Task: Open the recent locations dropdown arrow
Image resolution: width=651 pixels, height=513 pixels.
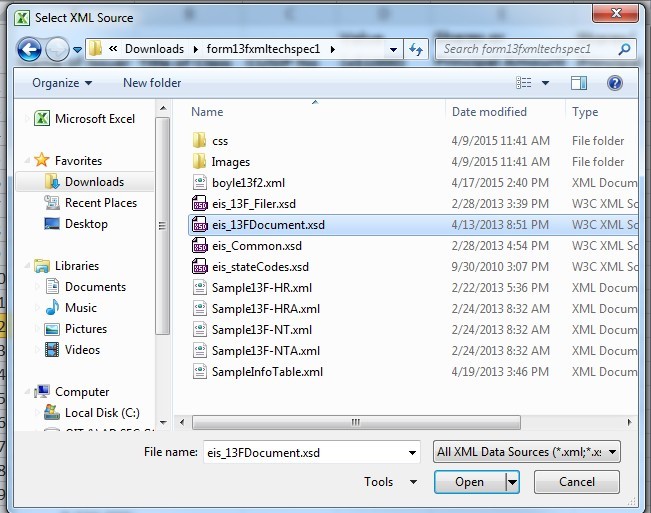Action: (77, 49)
